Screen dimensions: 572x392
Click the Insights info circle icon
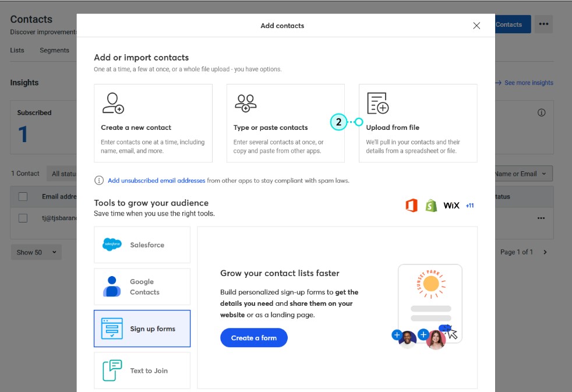(x=541, y=112)
